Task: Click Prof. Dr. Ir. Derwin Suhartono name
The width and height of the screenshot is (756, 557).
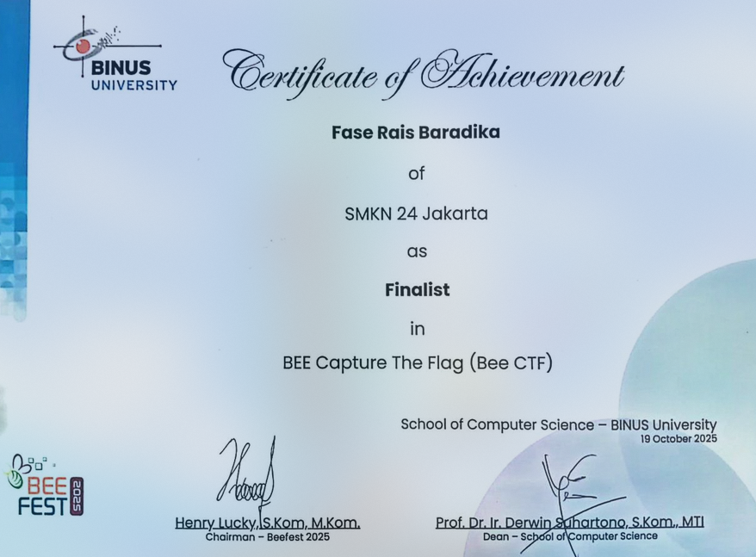Action: 570,523
